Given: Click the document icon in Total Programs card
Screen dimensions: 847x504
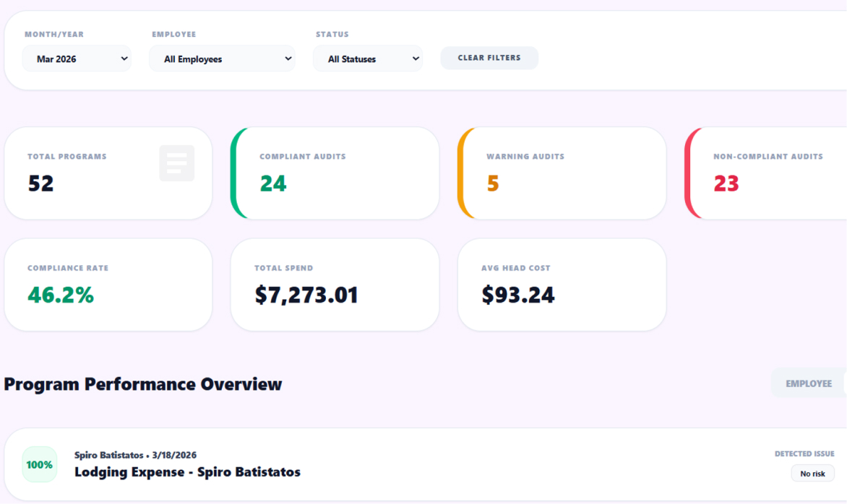Looking at the screenshot, I should (x=176, y=163).
